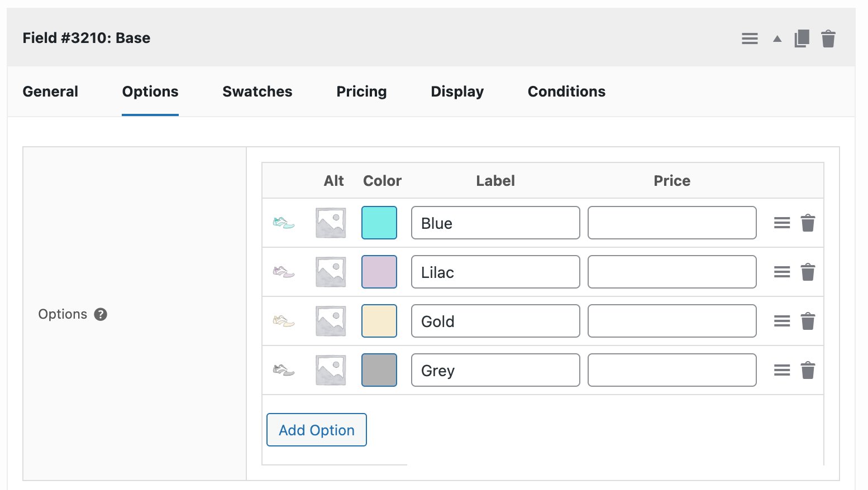Click the drag handle beside the Grey row
This screenshot has height=490, width=868.
[781, 369]
